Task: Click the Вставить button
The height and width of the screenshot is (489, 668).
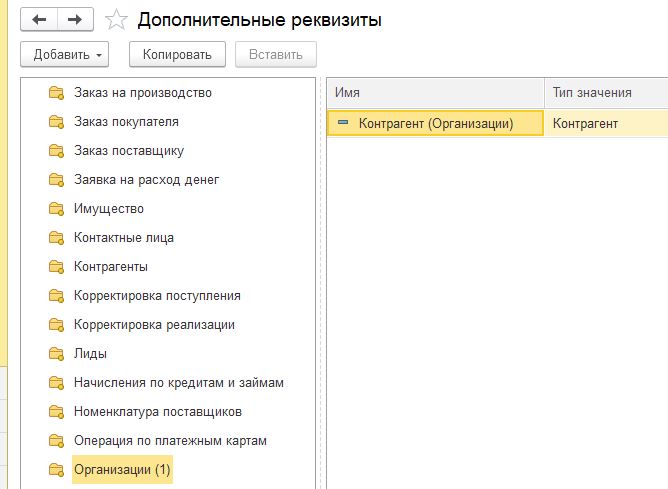Action: 276,55
